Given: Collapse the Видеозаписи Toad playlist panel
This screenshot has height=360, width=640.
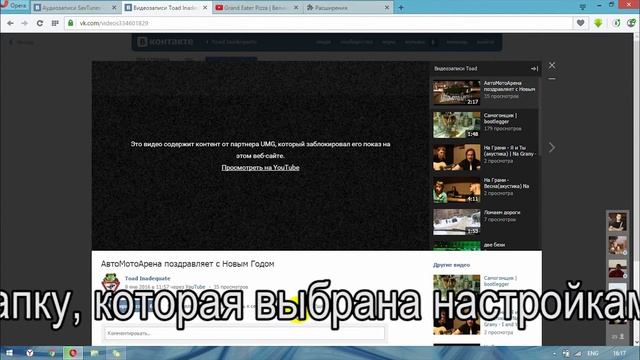Looking at the screenshot, I should point(534,69).
